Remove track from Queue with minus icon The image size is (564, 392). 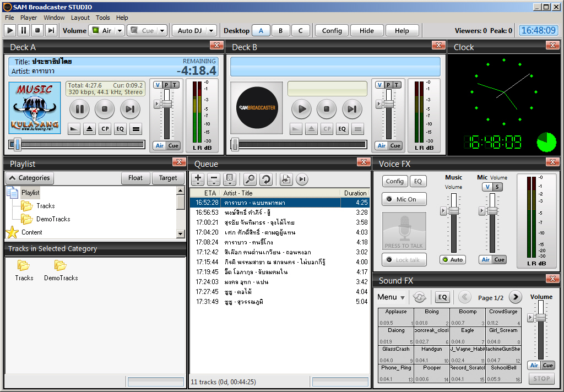click(x=214, y=179)
